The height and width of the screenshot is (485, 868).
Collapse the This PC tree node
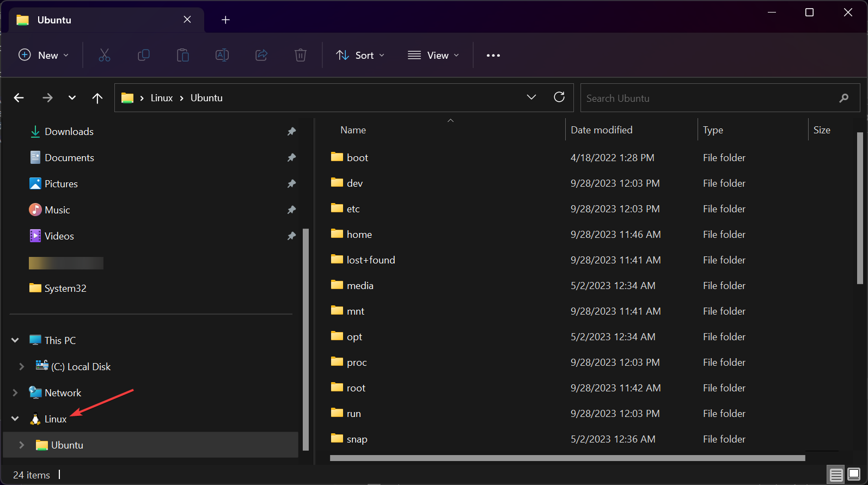click(x=15, y=340)
